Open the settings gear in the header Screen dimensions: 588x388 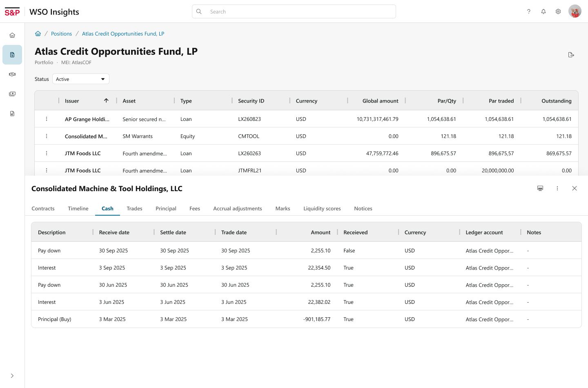point(558,11)
